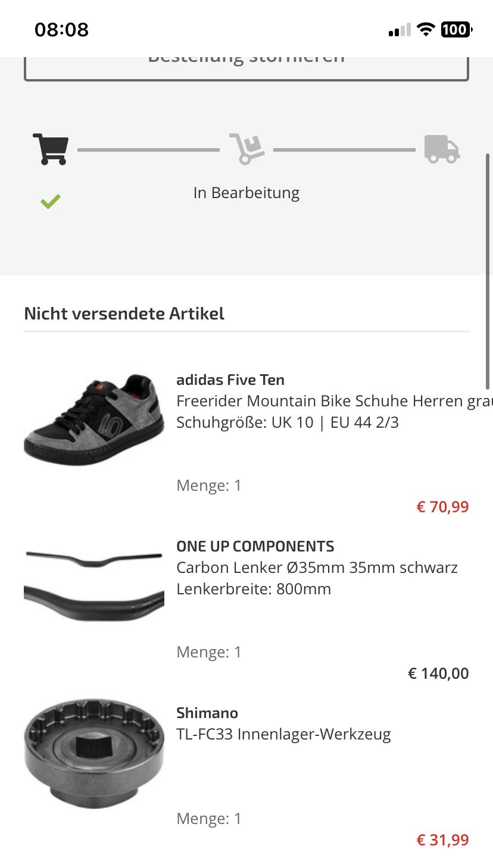Tap the delivery truck shipping icon
Image resolution: width=493 pixels, height=868 pixels.
pyautogui.click(x=442, y=149)
